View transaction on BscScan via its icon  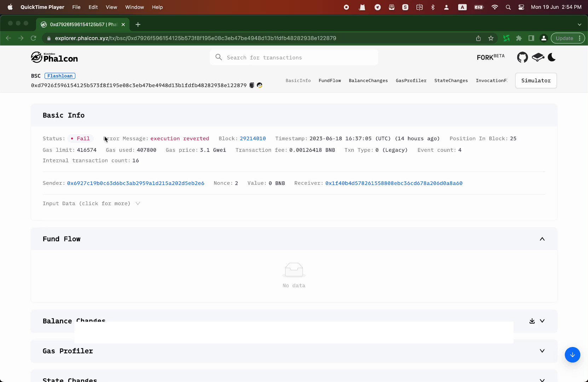click(259, 85)
